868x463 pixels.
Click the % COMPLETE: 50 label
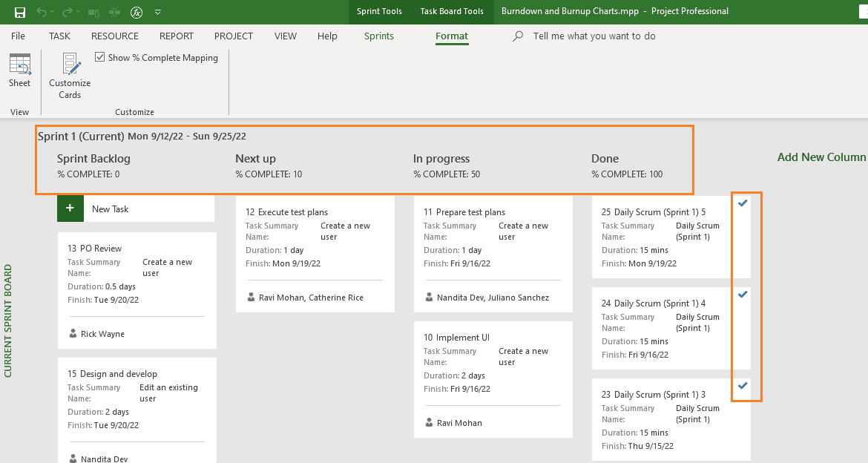coord(447,174)
